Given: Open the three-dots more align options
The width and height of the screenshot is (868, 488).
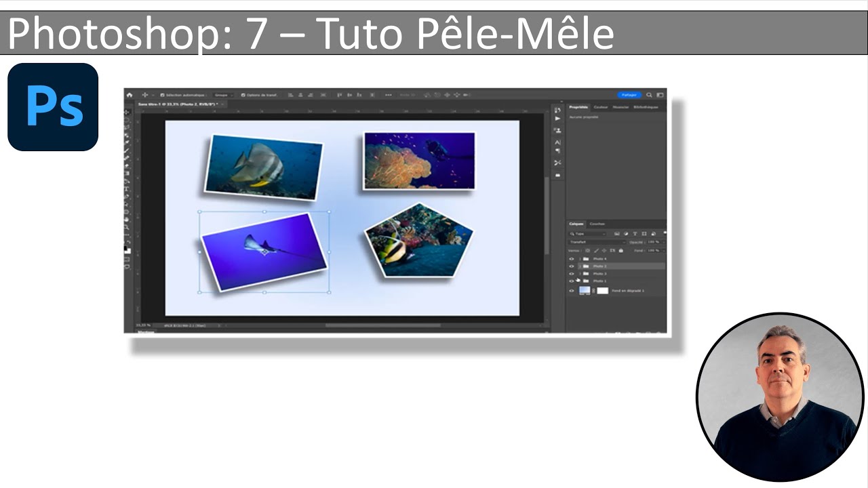Looking at the screenshot, I should (x=389, y=95).
